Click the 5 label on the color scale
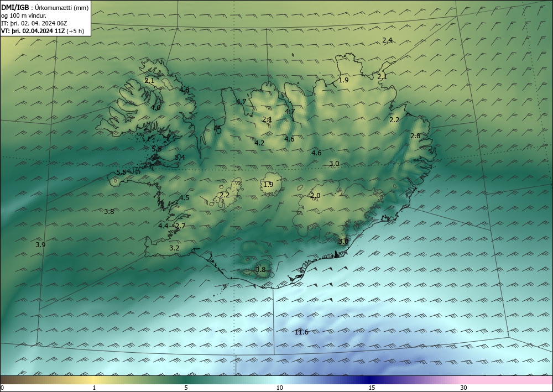This screenshot has height=392, width=553. 186,388
